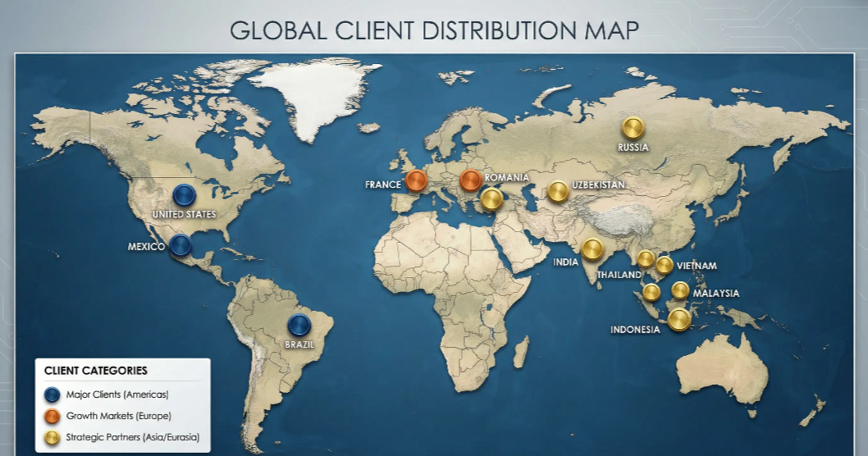Click the unlabeled gold pin over Turkey
The width and height of the screenshot is (868, 456).
(x=491, y=198)
